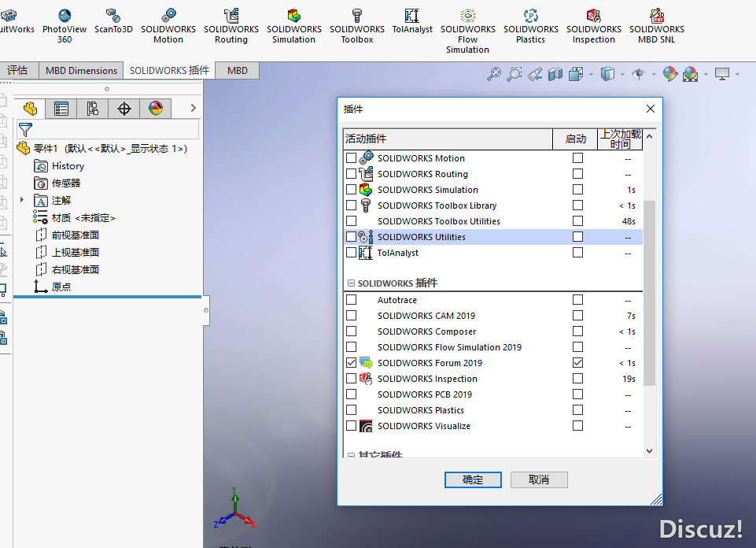The width and height of the screenshot is (756, 548).
Task: Click Section View icon in heads-up toolbar
Action: (x=555, y=74)
